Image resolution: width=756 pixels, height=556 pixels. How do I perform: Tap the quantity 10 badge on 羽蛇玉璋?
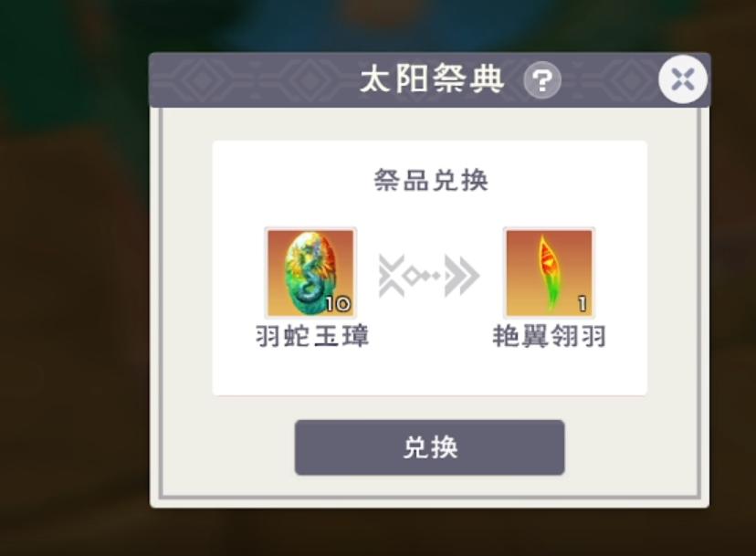tap(338, 304)
